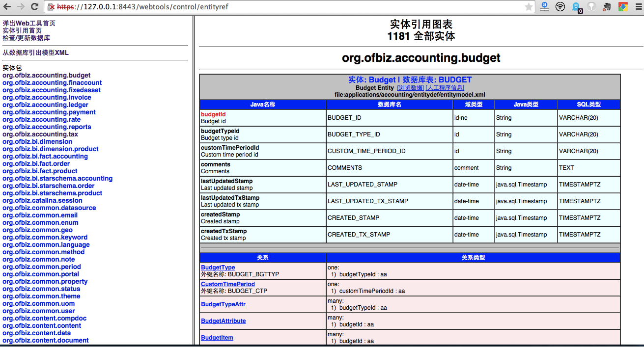Viewport: 644px width, 347px height.
Task: Click the browser Back arrow
Action: tap(8, 7)
